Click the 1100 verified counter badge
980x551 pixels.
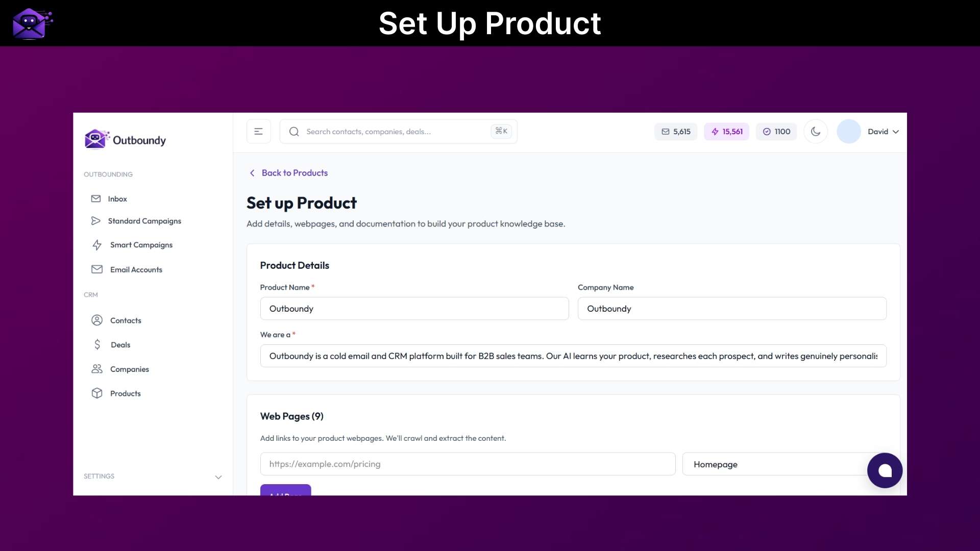pos(776,131)
